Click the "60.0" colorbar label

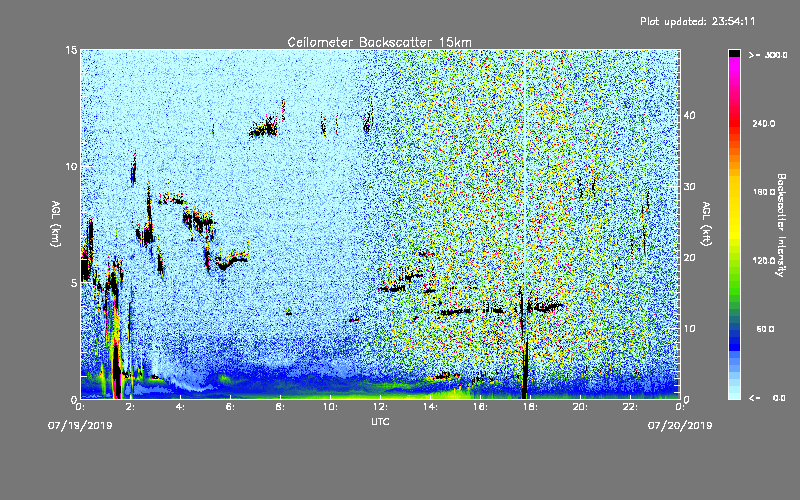(765, 329)
